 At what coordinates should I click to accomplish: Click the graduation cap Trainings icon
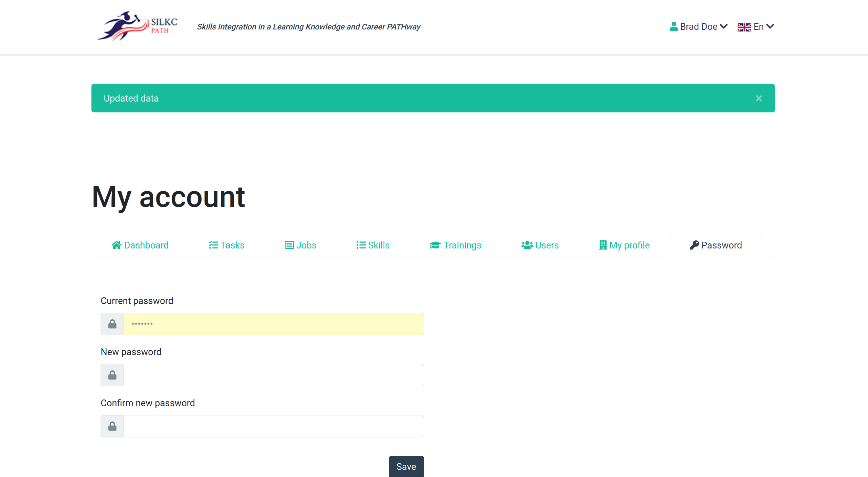coord(435,245)
